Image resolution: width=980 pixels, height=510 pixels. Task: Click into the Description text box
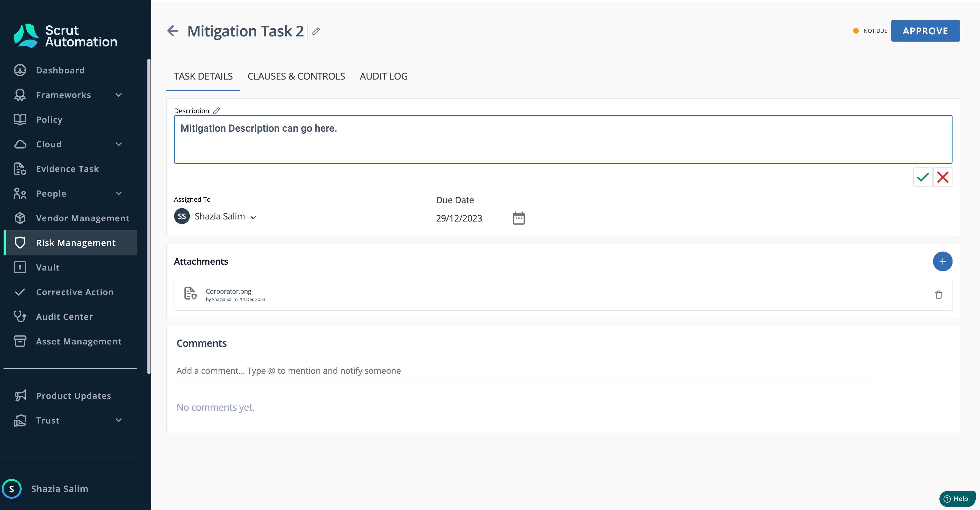click(x=563, y=139)
